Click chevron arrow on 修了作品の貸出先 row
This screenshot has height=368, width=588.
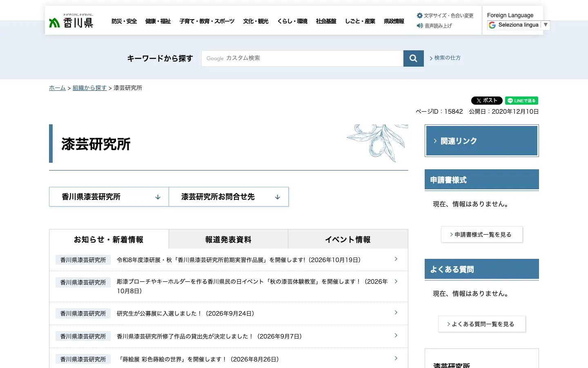tap(396, 335)
